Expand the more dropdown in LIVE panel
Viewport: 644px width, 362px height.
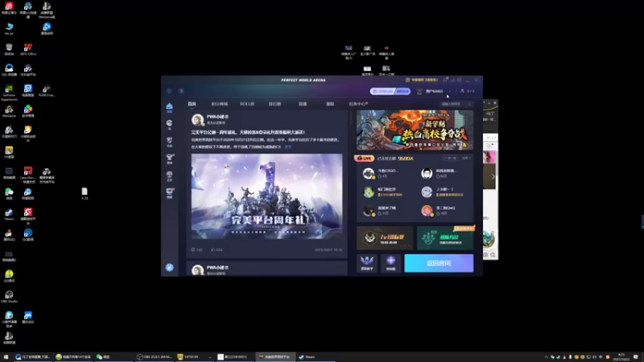[x=466, y=158]
